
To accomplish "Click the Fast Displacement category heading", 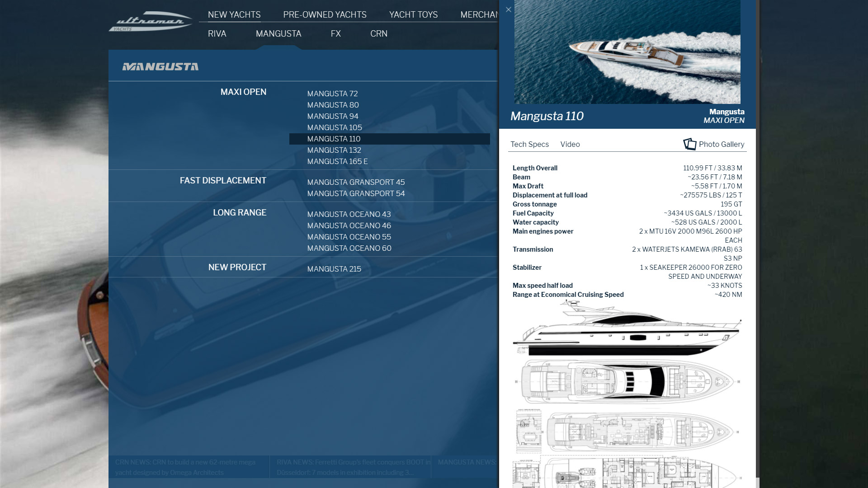I will point(223,180).
